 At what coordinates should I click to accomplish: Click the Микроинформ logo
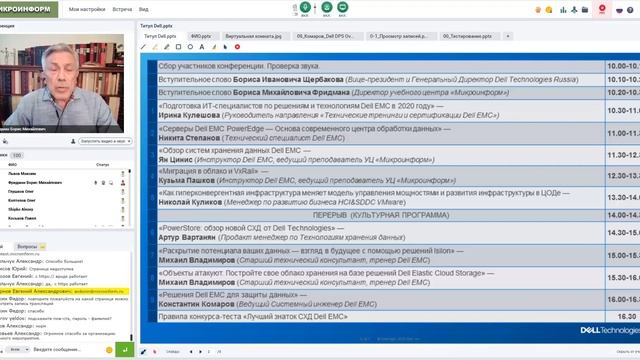(x=29, y=9)
